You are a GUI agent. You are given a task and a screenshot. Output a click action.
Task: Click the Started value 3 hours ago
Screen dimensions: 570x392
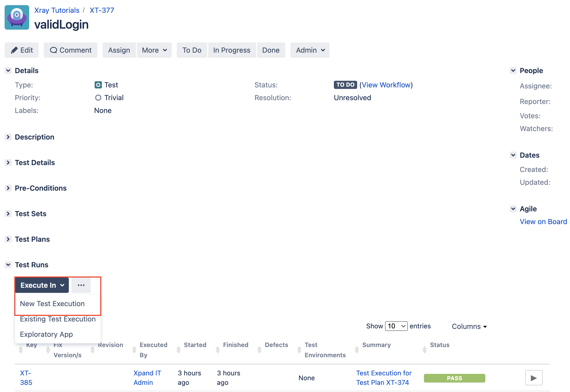pos(189,378)
